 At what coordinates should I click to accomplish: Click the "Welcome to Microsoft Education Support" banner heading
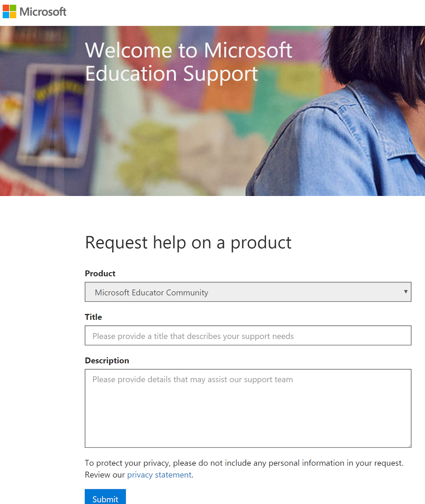click(188, 62)
